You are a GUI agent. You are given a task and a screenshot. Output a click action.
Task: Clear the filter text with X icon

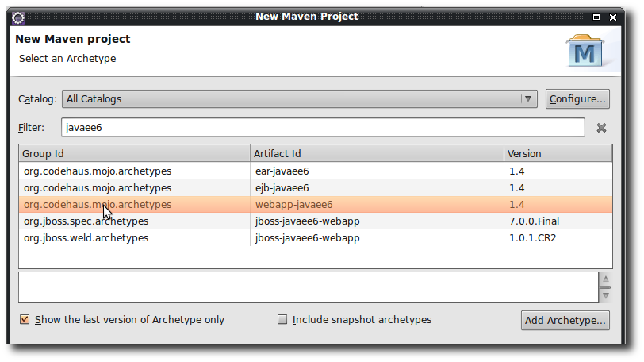tap(601, 128)
